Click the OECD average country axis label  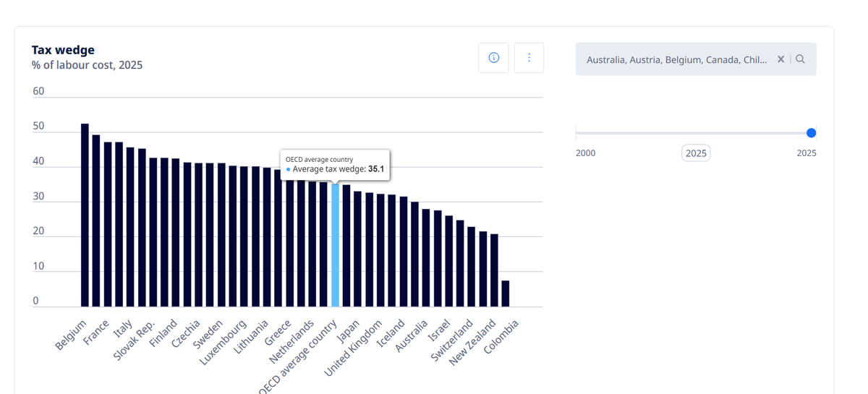[299, 355]
